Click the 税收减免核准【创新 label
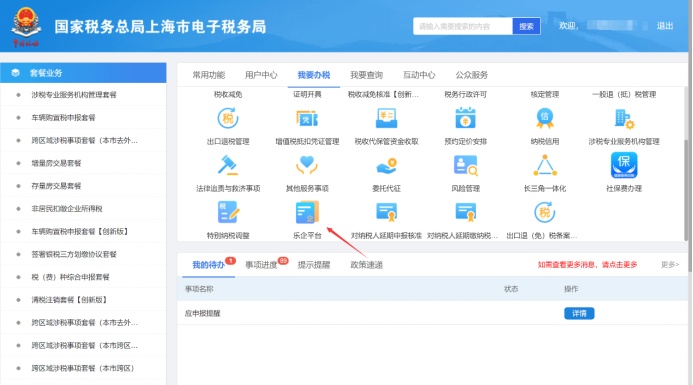Screen dimensions: 693x385 point(383,95)
